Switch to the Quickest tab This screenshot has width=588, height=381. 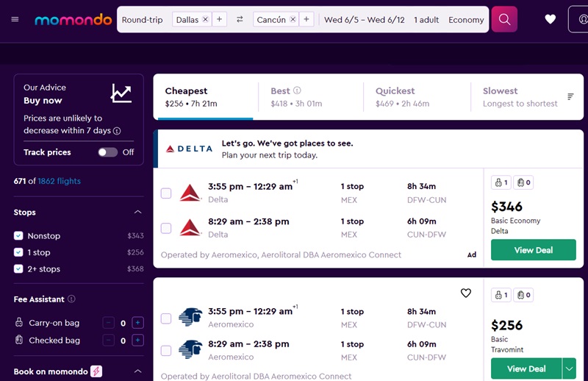(417, 97)
